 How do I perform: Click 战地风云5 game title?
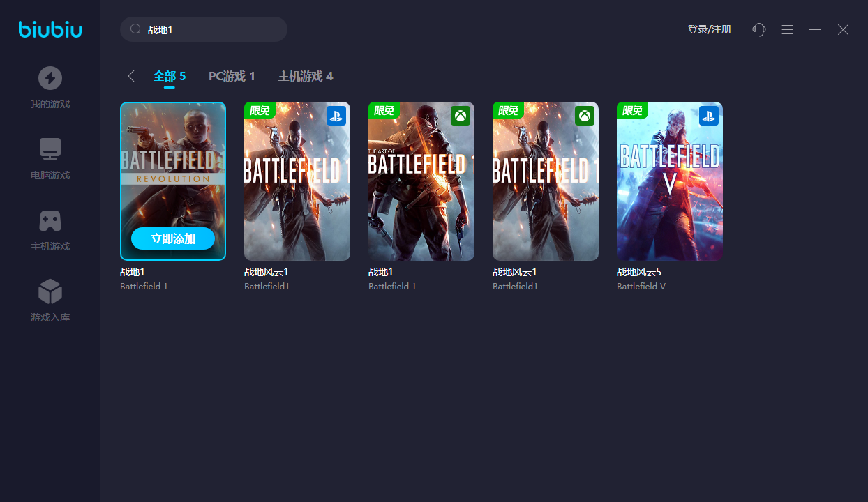pos(639,272)
